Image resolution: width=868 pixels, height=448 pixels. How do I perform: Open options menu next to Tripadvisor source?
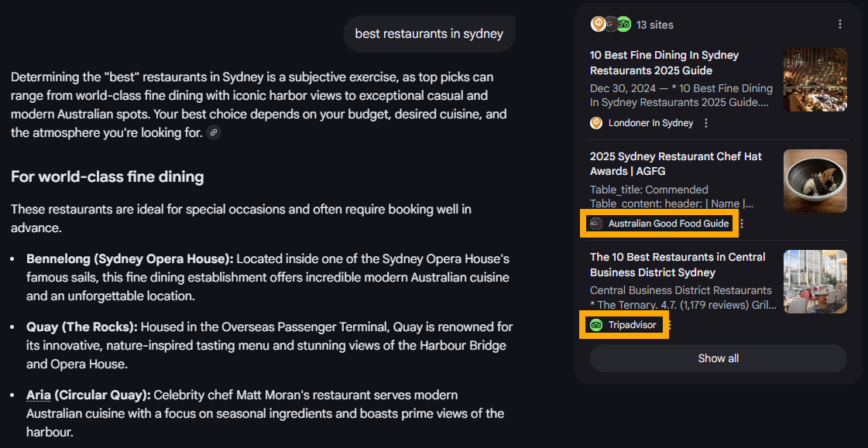(x=669, y=325)
